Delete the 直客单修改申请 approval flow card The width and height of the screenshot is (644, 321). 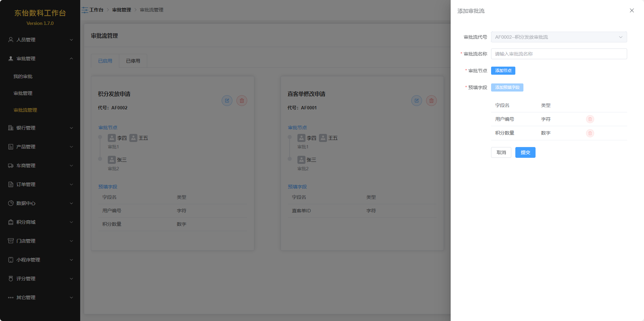click(x=431, y=101)
